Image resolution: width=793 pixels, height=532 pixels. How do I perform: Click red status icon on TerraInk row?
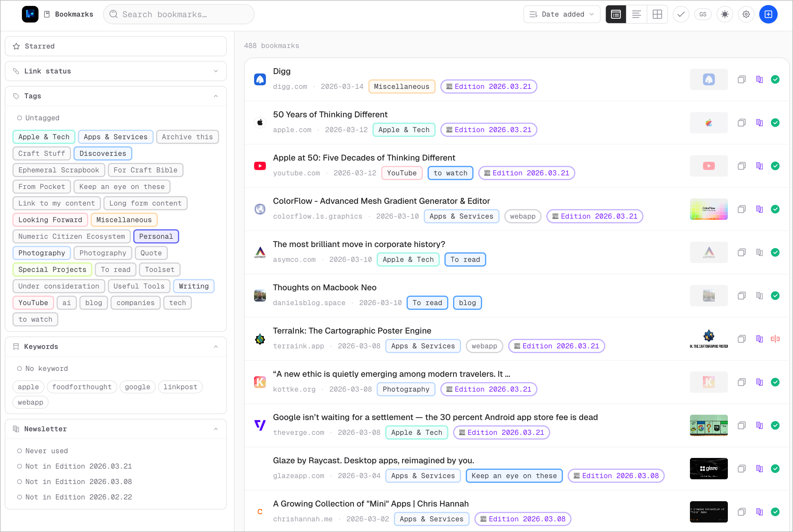pos(775,339)
